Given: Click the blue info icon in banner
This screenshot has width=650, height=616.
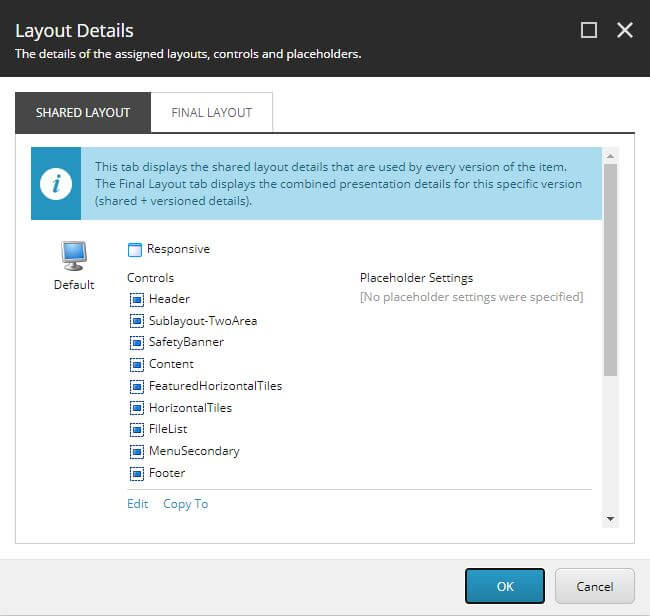Looking at the screenshot, I should (x=54, y=184).
